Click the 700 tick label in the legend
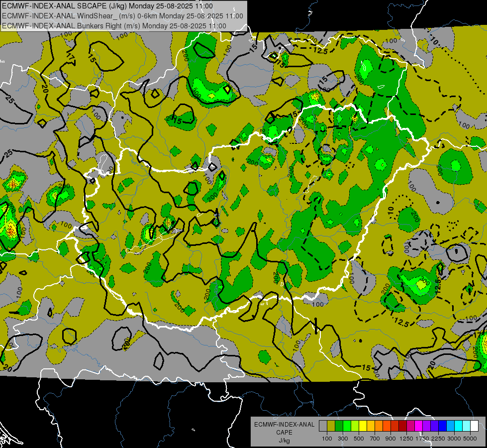 (375, 439)
